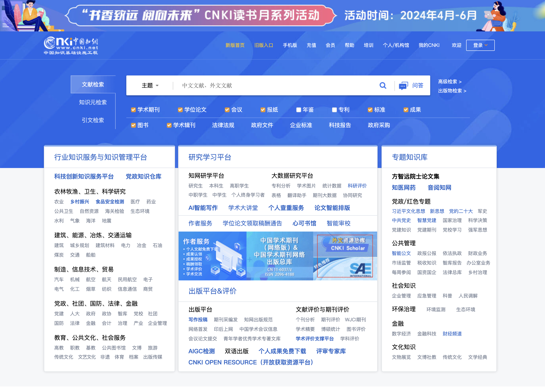This screenshot has height=392, width=545.
Task: Open 党政知识仓库 link
Action: [x=143, y=177]
